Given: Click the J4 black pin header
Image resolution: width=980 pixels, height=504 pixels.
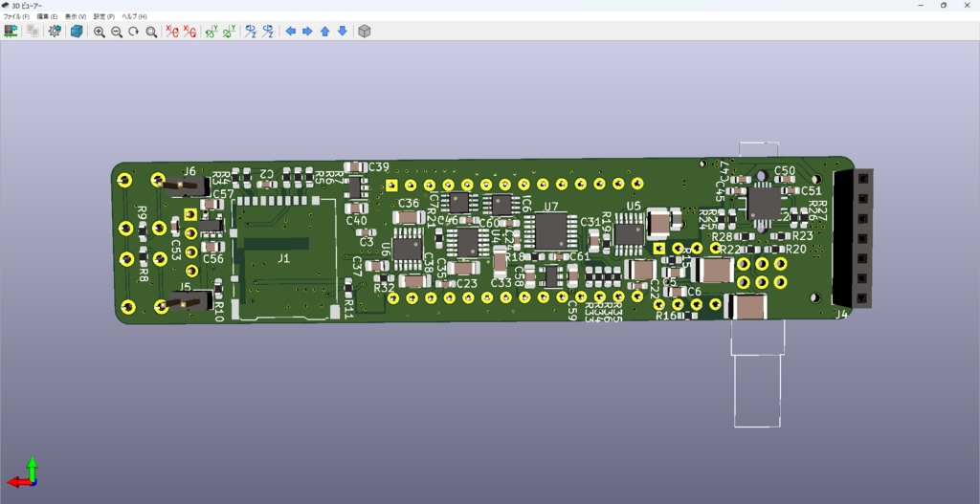Looking at the screenshot, I should click(852, 238).
